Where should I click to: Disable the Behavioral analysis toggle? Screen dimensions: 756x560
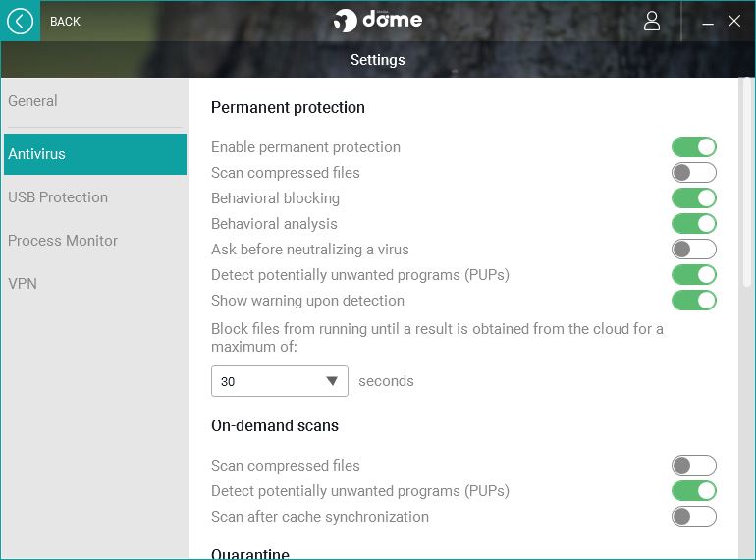[694, 224]
